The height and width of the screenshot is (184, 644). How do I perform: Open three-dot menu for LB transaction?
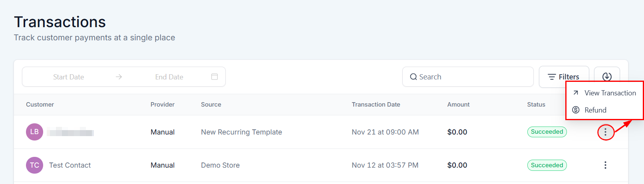click(605, 132)
